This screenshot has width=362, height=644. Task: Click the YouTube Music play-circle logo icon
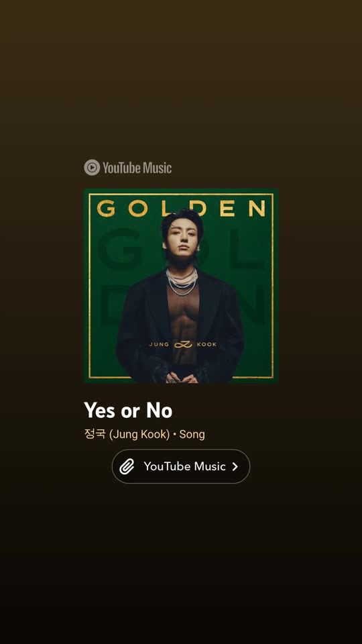pyautogui.click(x=92, y=168)
